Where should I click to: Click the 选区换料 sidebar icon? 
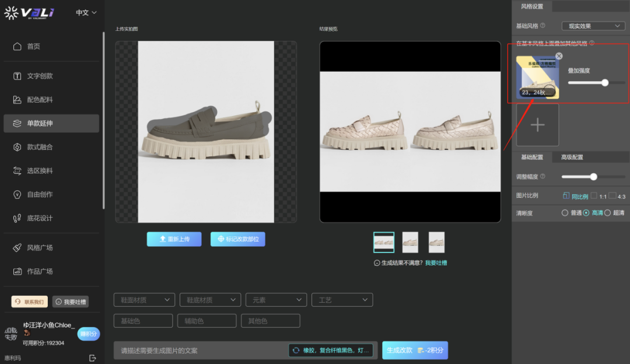pos(17,171)
